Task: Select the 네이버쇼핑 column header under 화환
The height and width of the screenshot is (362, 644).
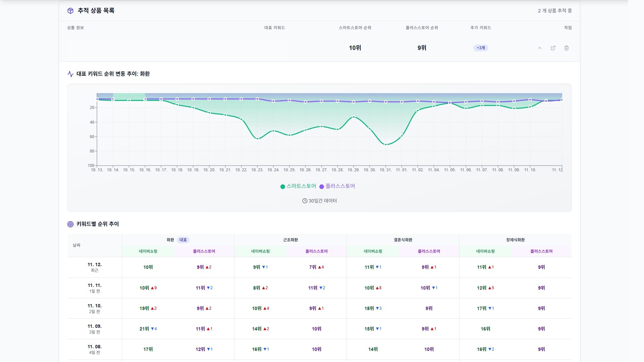Action: 149,251
